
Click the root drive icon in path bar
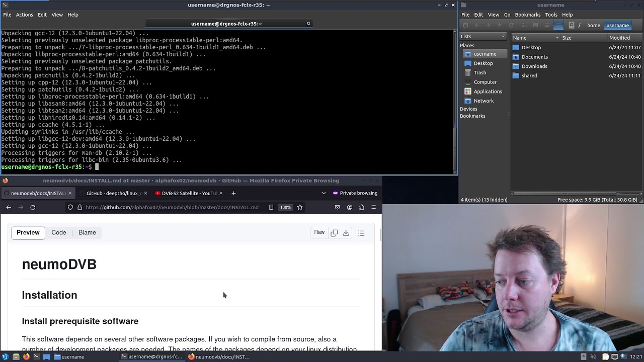coord(572,25)
